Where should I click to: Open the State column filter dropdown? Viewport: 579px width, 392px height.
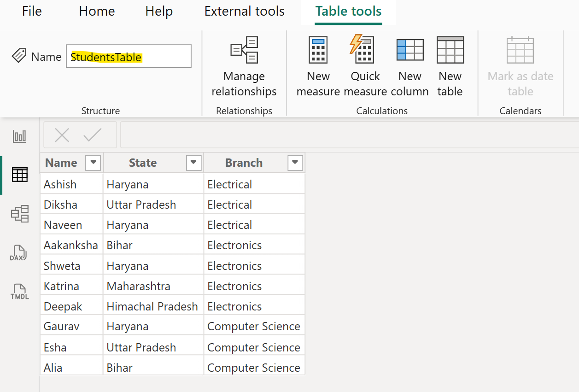click(193, 163)
